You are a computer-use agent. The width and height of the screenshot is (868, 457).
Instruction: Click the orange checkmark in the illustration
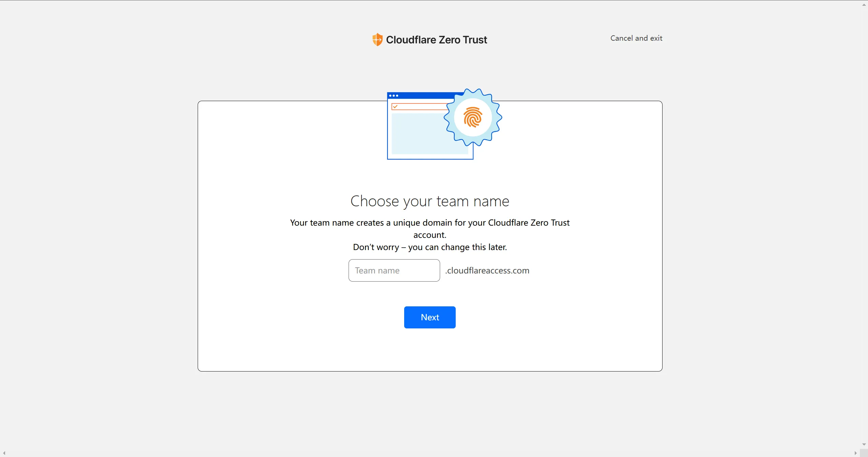pyautogui.click(x=395, y=107)
